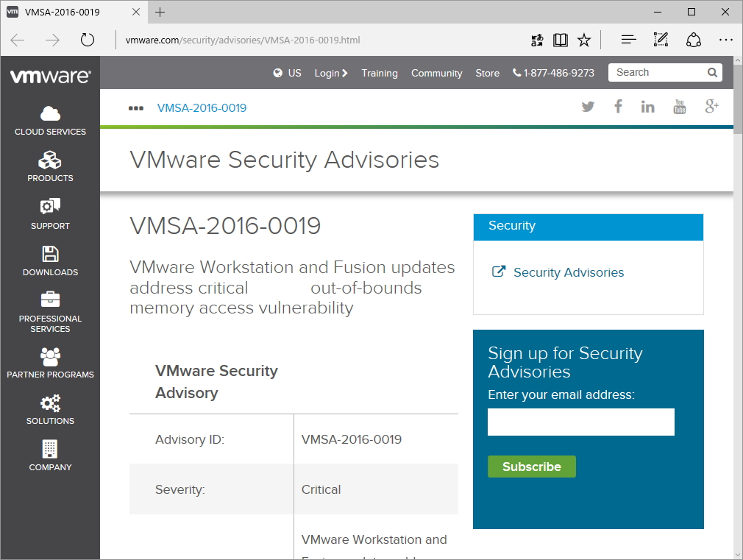Screen dimensions: 743x560
Task: Click the Training menu item
Action: tap(380, 73)
